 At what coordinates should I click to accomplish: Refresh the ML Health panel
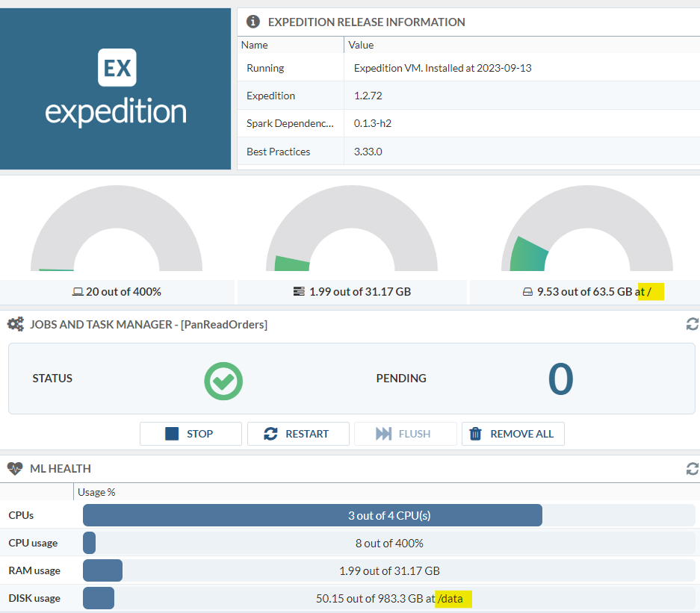[692, 468]
